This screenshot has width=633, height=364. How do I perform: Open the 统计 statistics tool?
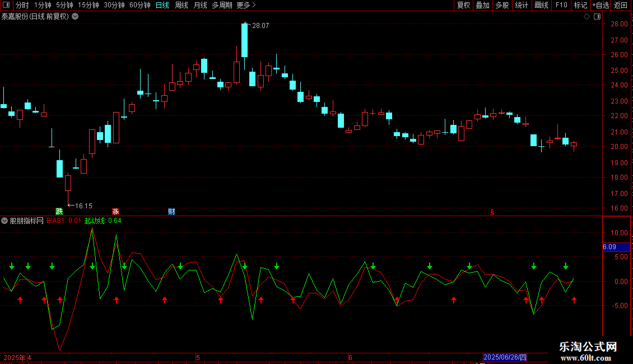pos(522,5)
